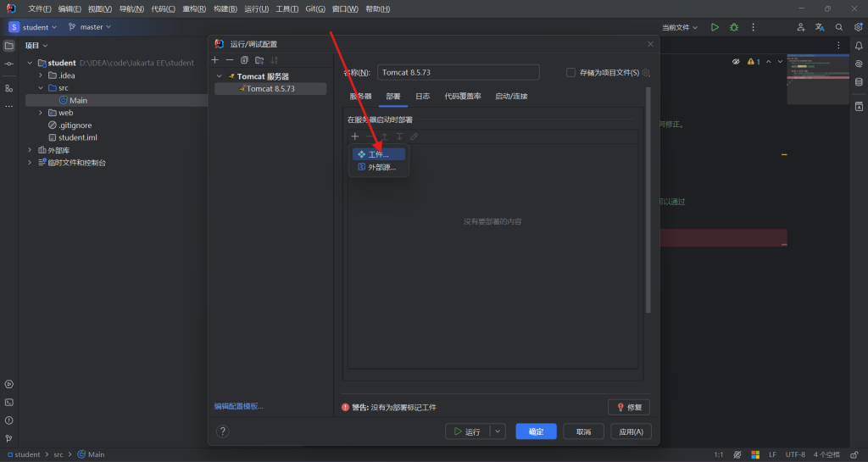868x462 pixels.
Task: Open editor tab options vertical dots
Action: click(838, 46)
